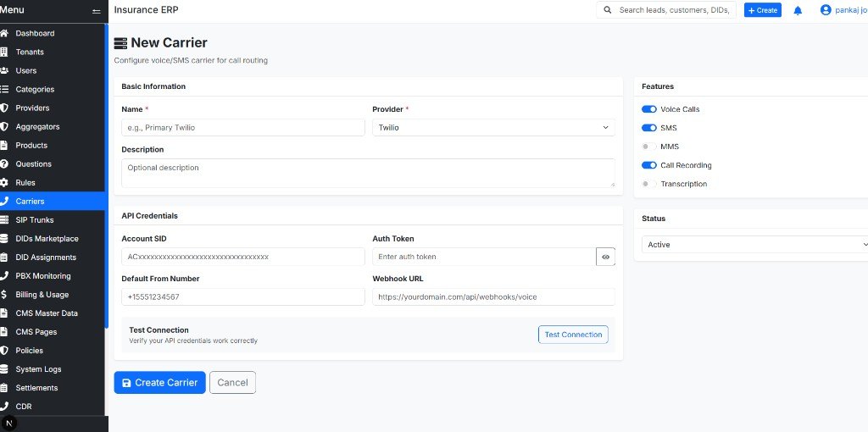The image size is (868, 432).
Task: Click the Cancel button
Action: point(232,382)
